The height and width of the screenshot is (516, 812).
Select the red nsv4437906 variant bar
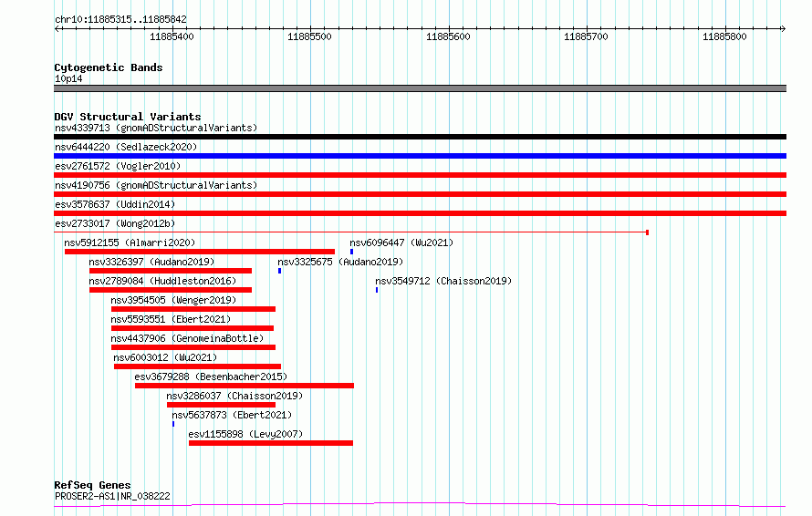click(x=193, y=347)
